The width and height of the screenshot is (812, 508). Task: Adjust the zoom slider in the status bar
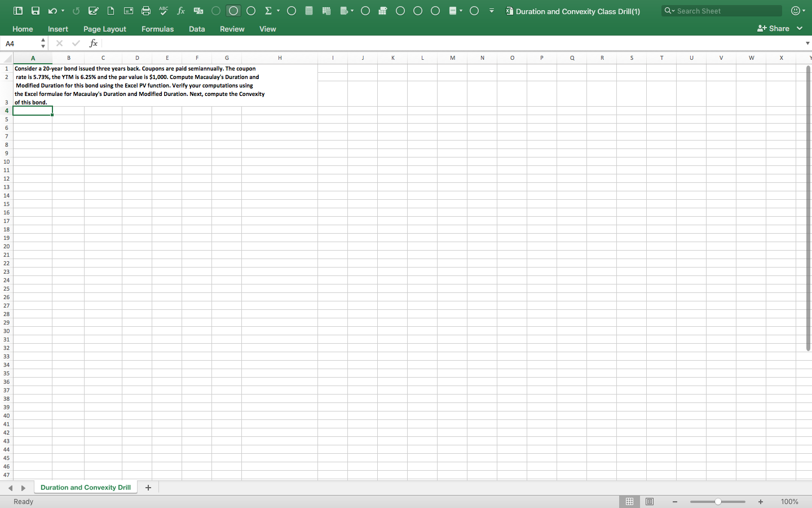(717, 501)
